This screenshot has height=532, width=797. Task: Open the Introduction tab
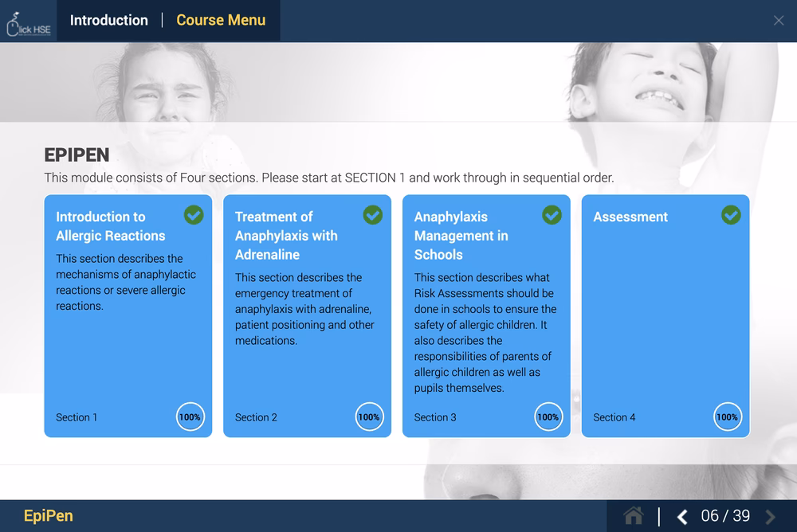(x=109, y=21)
